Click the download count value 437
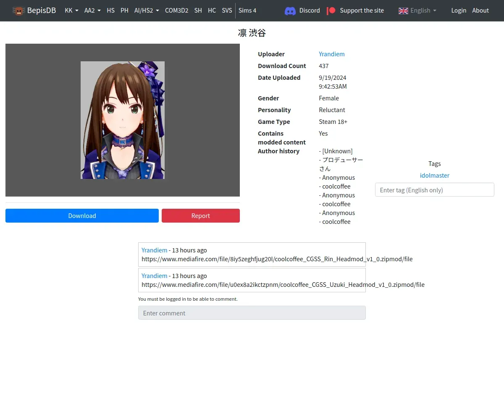 click(x=324, y=66)
